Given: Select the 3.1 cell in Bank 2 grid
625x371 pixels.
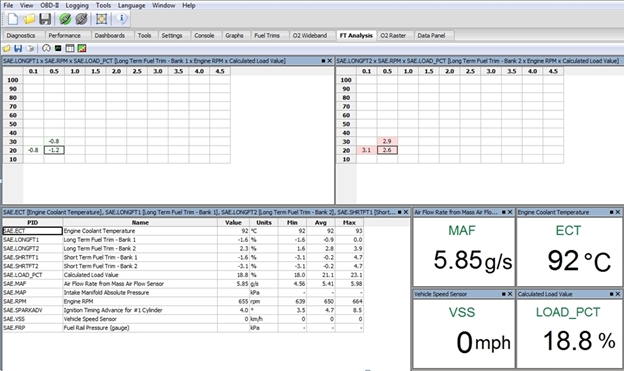Looking at the screenshot, I should [x=366, y=150].
